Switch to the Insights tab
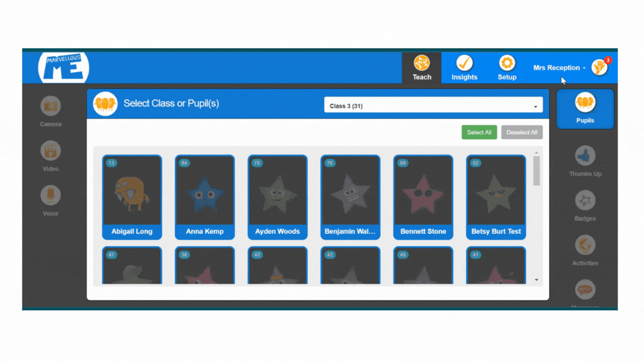The image size is (644, 362). (464, 68)
